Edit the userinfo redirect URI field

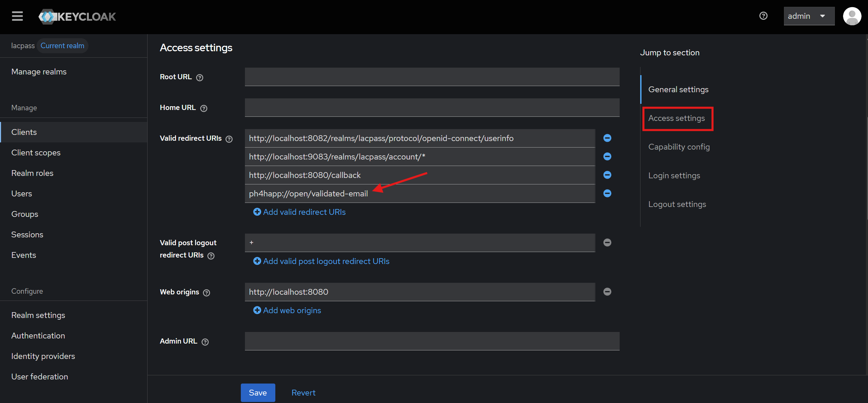coord(420,138)
